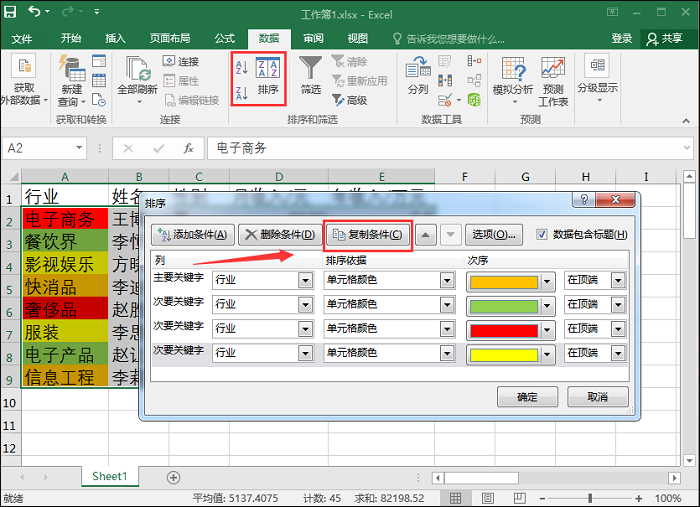Viewport: 700px width, 507px height.
Task: Open sort Options button
Action: [494, 235]
